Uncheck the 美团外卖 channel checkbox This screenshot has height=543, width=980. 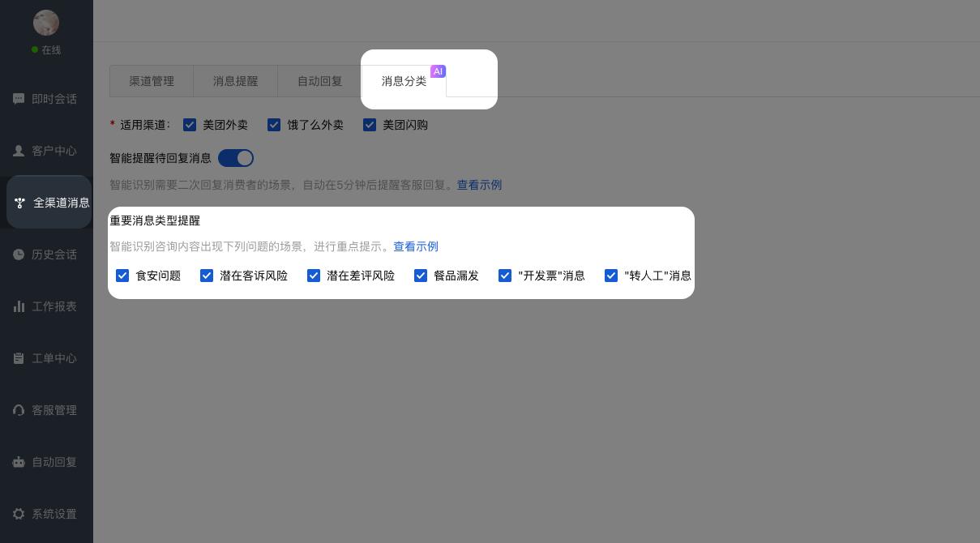coord(190,125)
